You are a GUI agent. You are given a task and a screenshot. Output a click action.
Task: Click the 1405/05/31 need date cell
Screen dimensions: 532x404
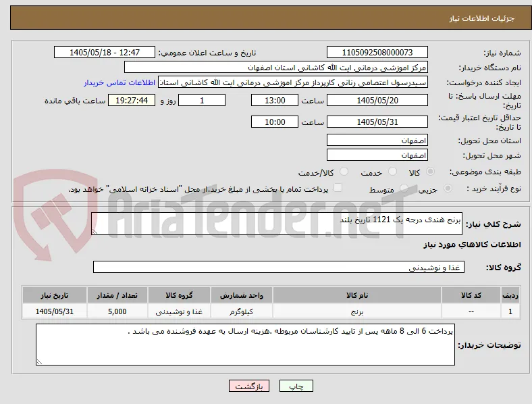coord(54,311)
